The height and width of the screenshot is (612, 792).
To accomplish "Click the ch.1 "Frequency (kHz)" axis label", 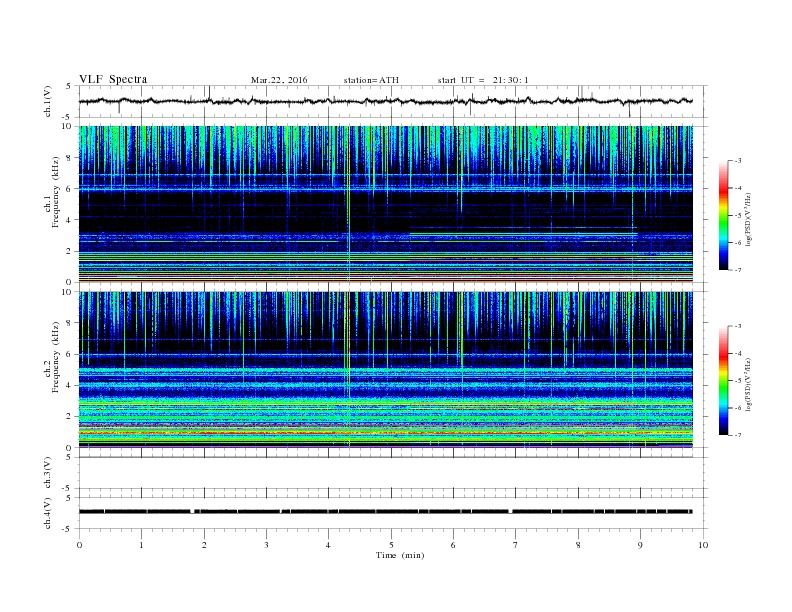I will click(x=56, y=192).
